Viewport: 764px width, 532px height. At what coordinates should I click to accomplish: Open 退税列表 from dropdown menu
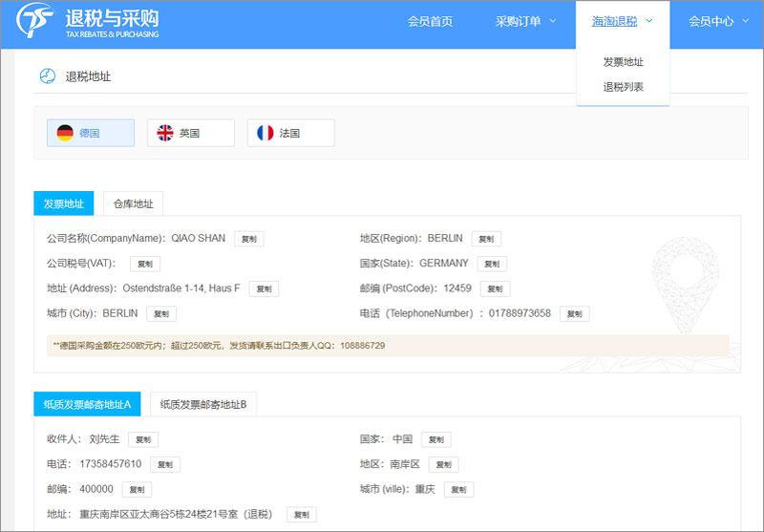[x=623, y=87]
